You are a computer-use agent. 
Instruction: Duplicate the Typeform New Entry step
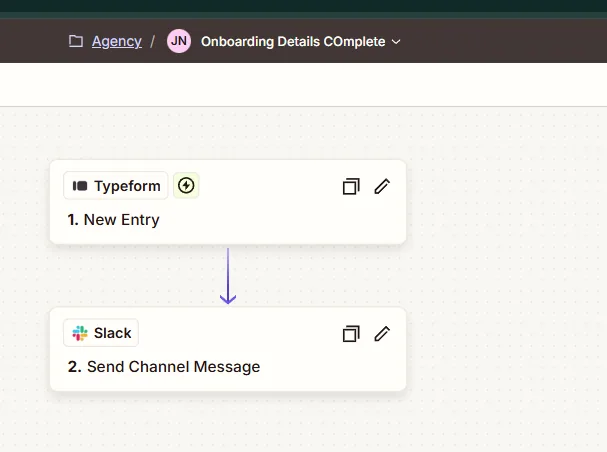coord(351,186)
